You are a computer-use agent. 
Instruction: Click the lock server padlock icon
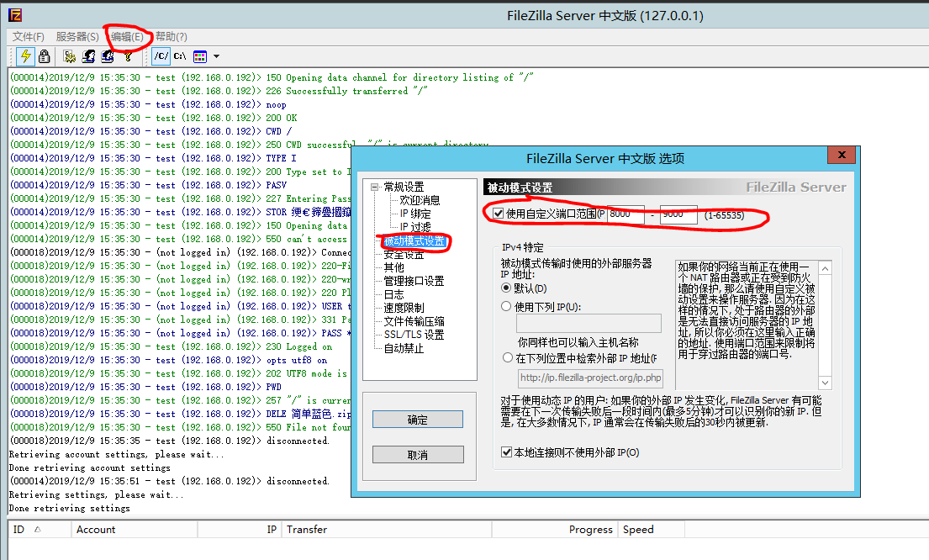pos(44,56)
